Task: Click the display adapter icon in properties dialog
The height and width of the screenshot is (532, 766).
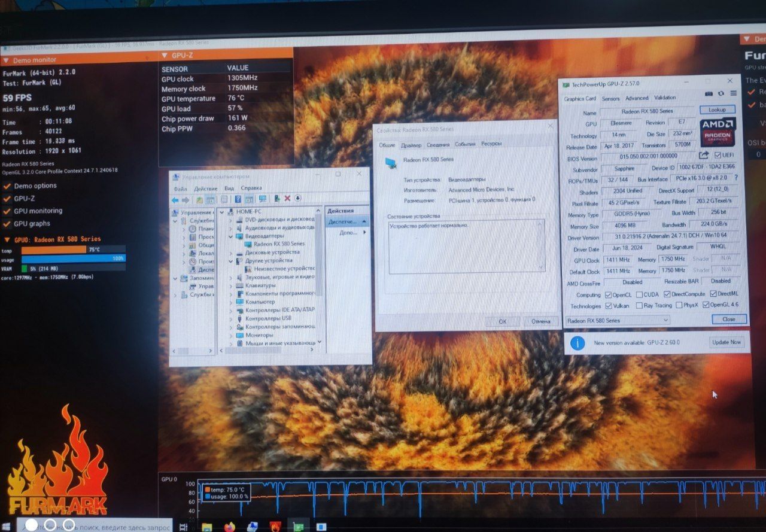Action: click(391, 162)
